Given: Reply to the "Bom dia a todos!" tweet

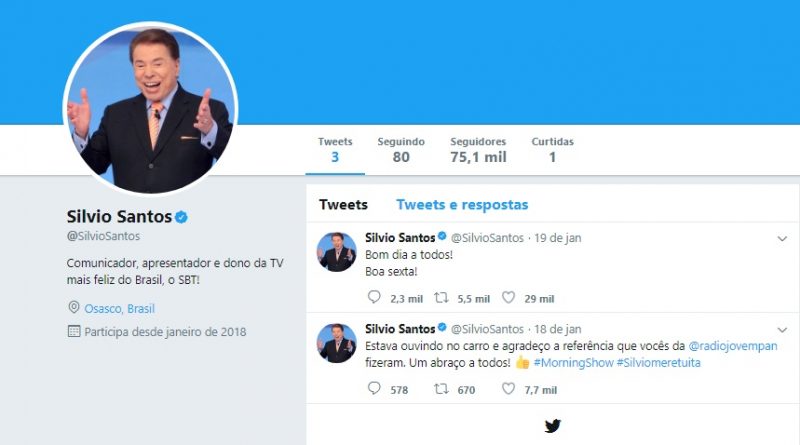Looking at the screenshot, I should pos(375,298).
